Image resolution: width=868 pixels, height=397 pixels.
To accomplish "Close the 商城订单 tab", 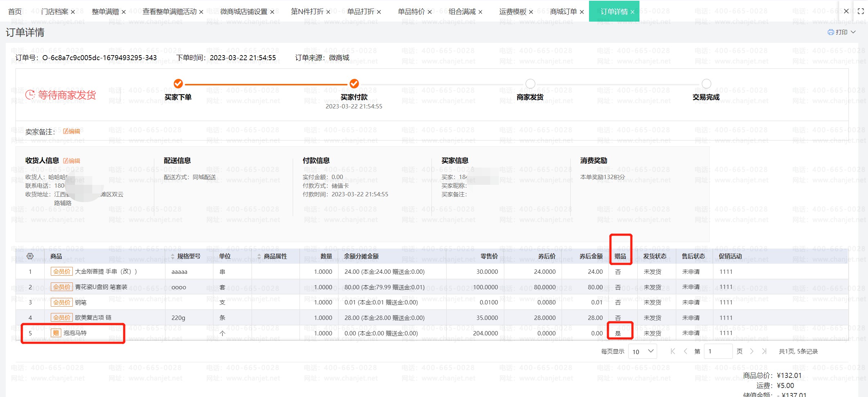I will (581, 12).
